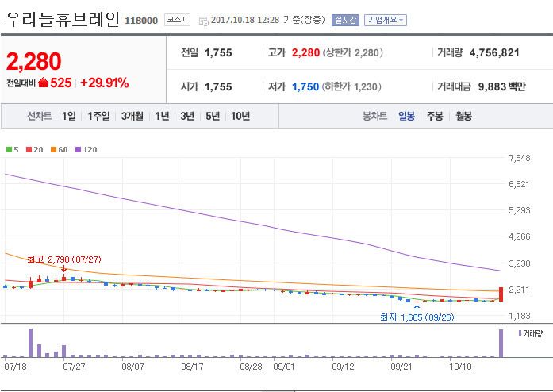
Task: Open the 기업개요 dropdown
Action: (385, 20)
